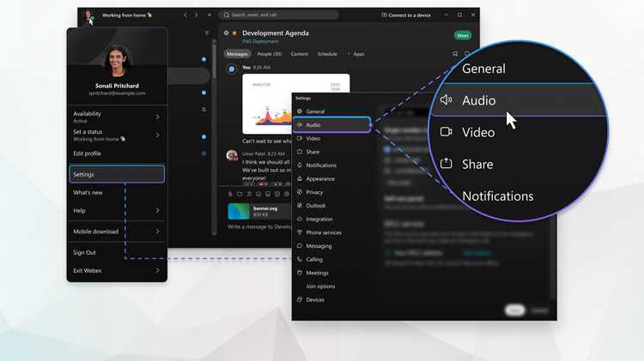The width and height of the screenshot is (644, 361).
Task: Open the + Apps tab
Action: (x=356, y=54)
